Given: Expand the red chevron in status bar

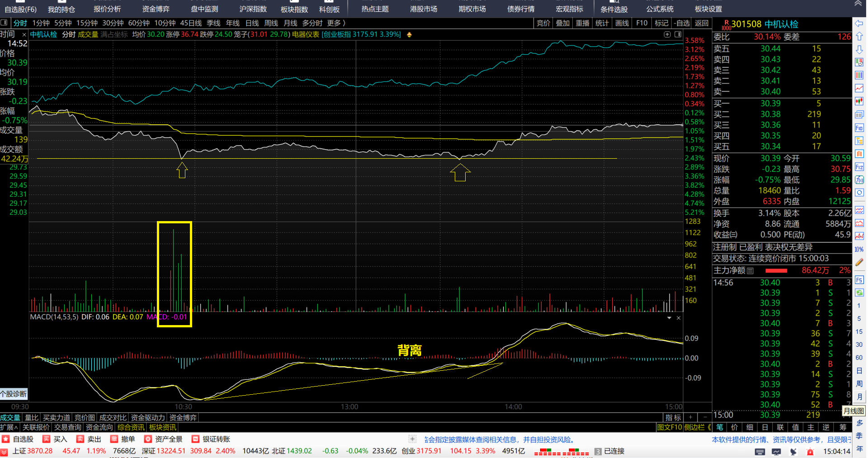Looking at the screenshot, I should [4, 452].
